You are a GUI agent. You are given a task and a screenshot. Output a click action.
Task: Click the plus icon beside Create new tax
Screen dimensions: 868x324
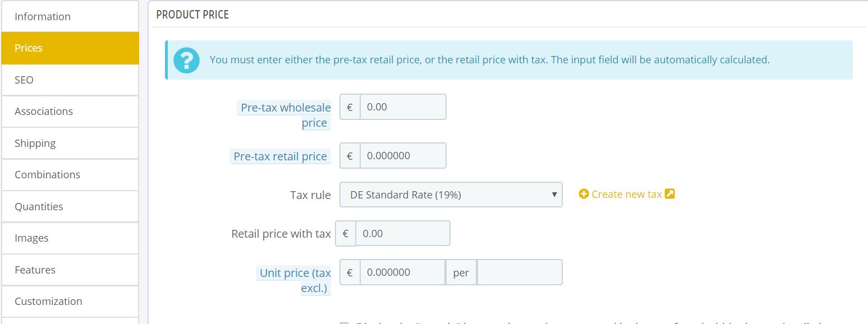tap(584, 194)
